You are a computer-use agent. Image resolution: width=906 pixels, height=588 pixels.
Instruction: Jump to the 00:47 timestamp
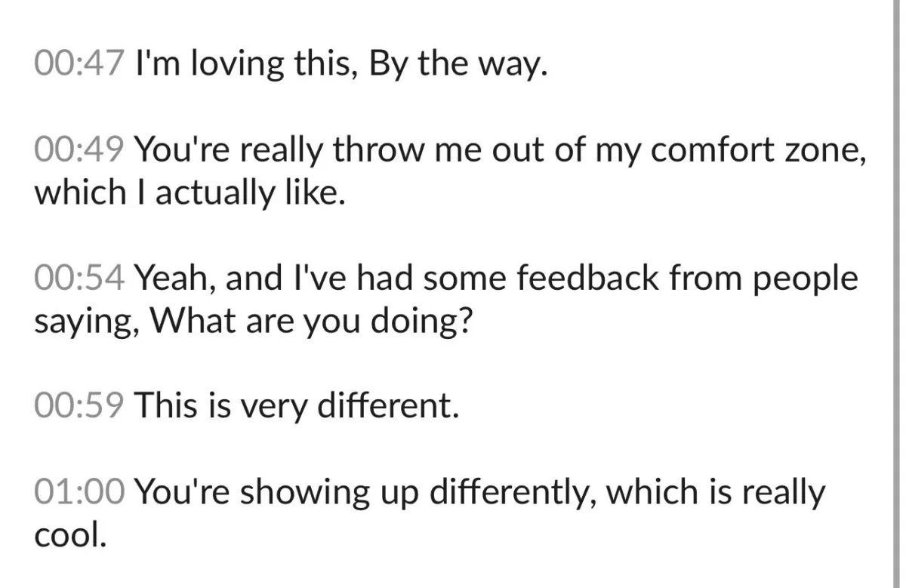79,66
